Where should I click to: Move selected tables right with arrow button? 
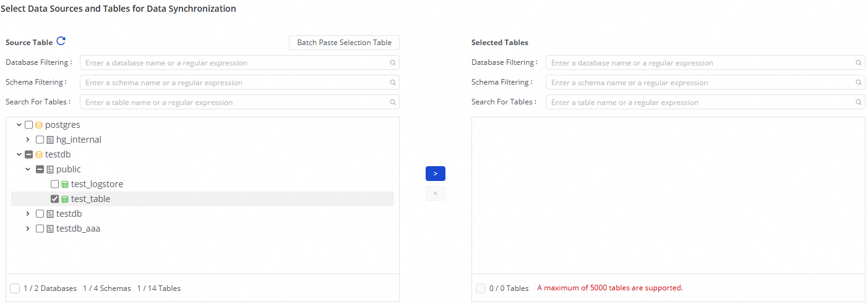pyautogui.click(x=435, y=174)
